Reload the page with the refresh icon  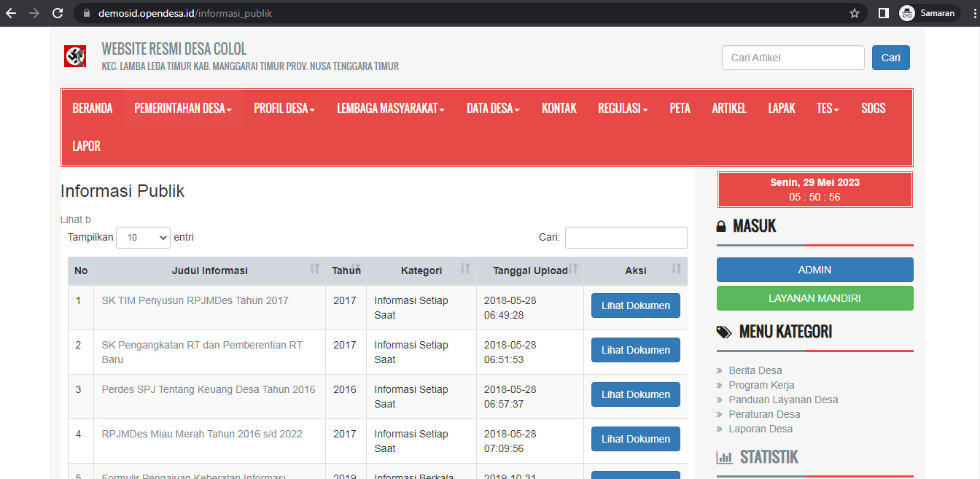click(58, 12)
